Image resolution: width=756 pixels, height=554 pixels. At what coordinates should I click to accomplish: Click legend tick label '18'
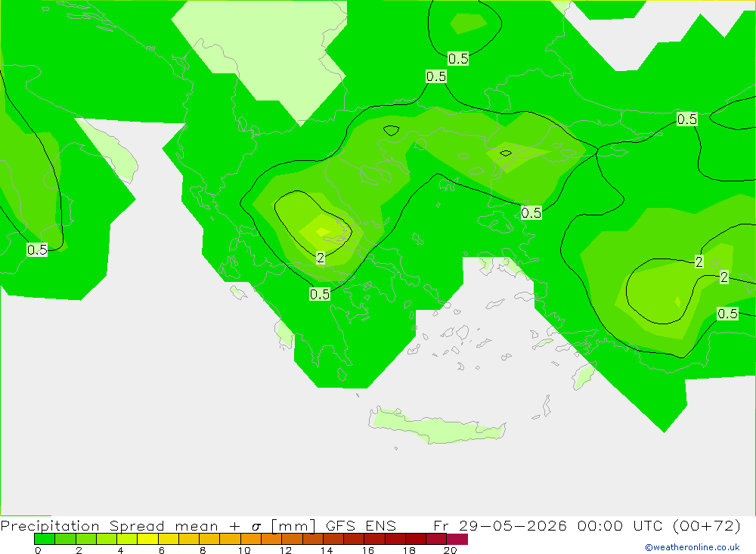[409, 550]
